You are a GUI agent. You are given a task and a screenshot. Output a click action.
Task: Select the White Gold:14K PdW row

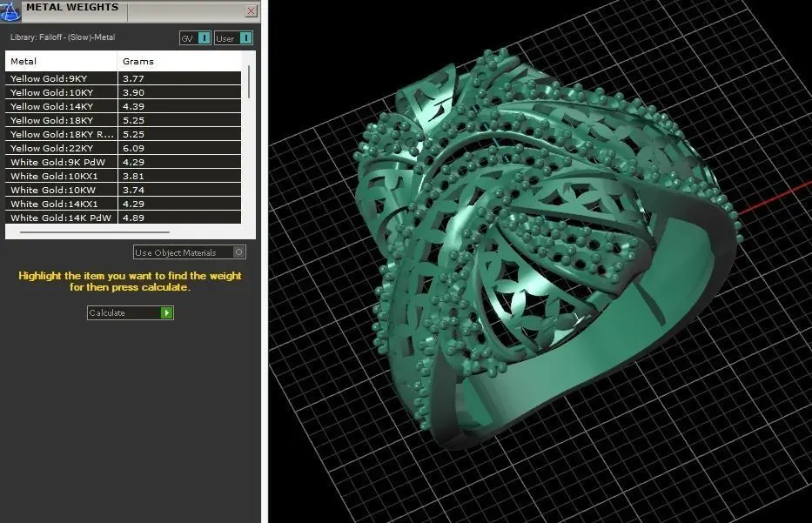(124, 218)
